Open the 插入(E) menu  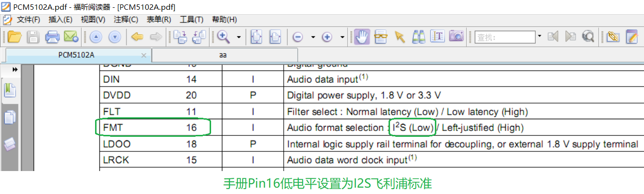[x=60, y=20]
